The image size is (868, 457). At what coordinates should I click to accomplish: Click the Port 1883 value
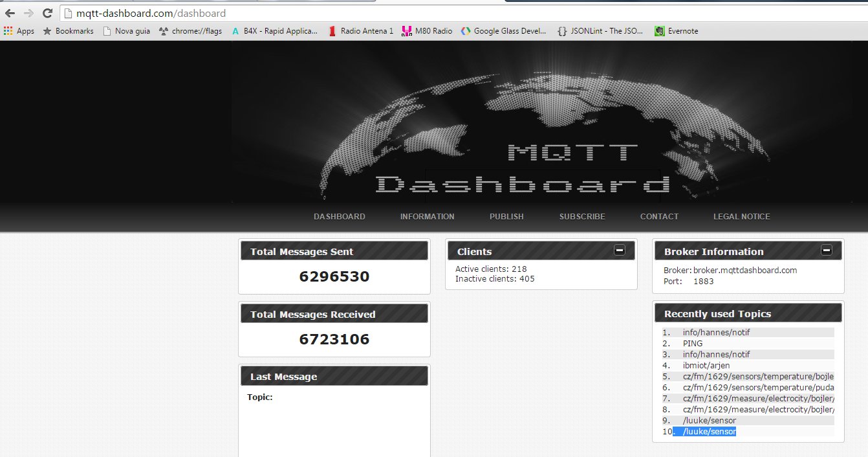[704, 282]
